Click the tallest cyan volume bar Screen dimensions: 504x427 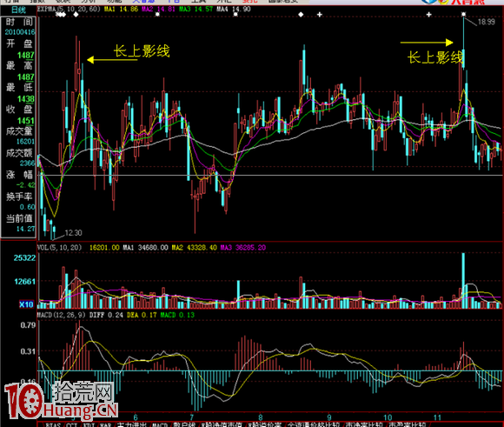pyautogui.click(x=463, y=281)
